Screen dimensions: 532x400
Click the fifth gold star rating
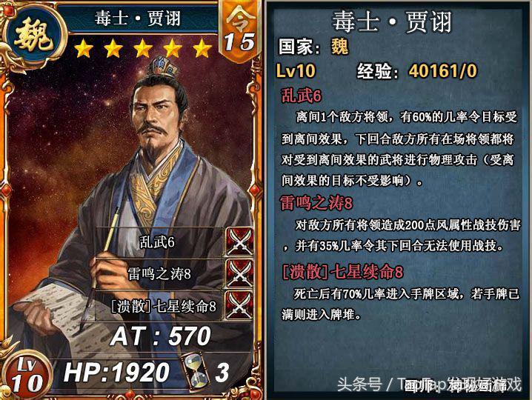point(202,48)
